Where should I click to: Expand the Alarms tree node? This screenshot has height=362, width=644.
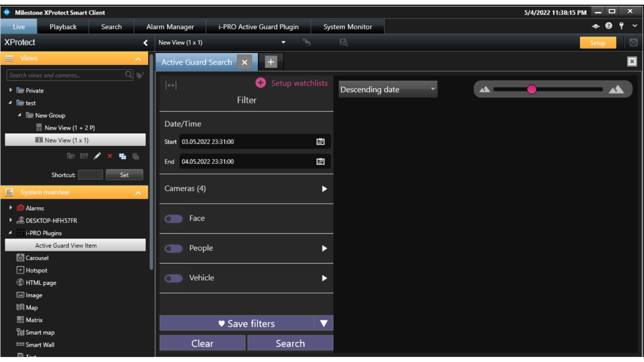coord(10,208)
